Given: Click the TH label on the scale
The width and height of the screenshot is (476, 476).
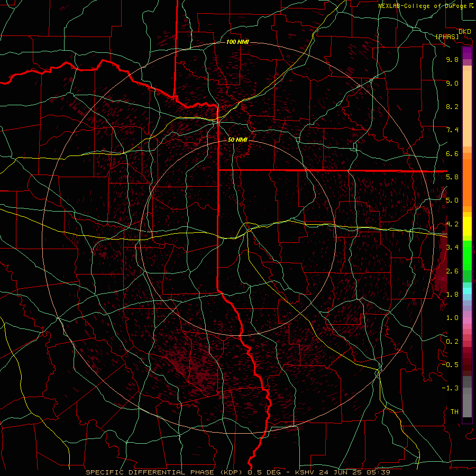Looking at the screenshot, I should tap(454, 412).
